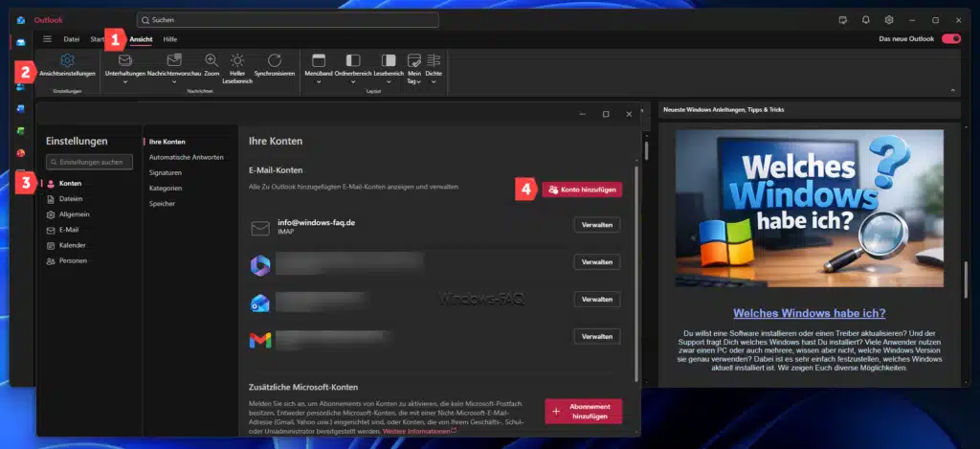Screen dimensions: 980x449
Task: Open the Datei menu tab
Action: pyautogui.click(x=72, y=39)
